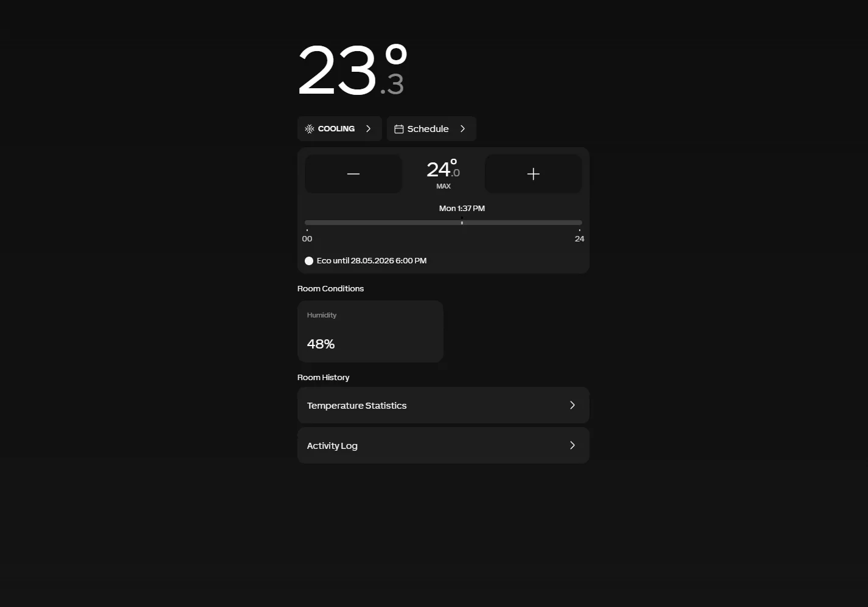Click the Mon 1:37 PM time label
Viewport: 868px width, 607px height.
pos(462,209)
